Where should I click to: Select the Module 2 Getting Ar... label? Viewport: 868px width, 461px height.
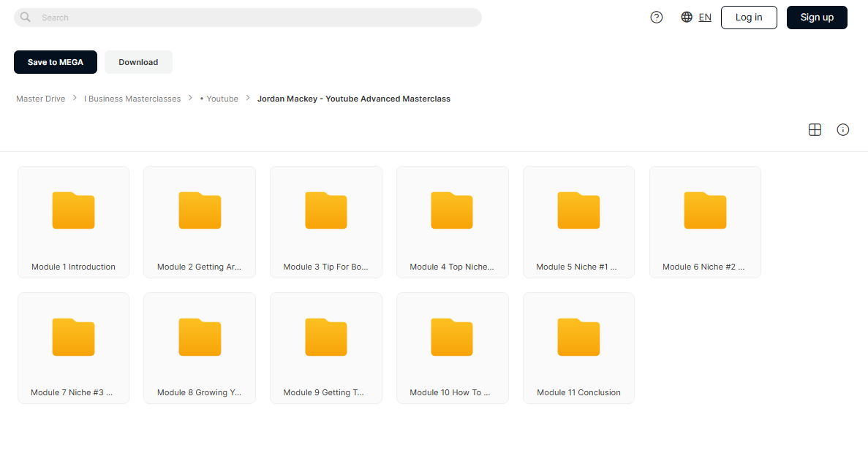(x=200, y=267)
